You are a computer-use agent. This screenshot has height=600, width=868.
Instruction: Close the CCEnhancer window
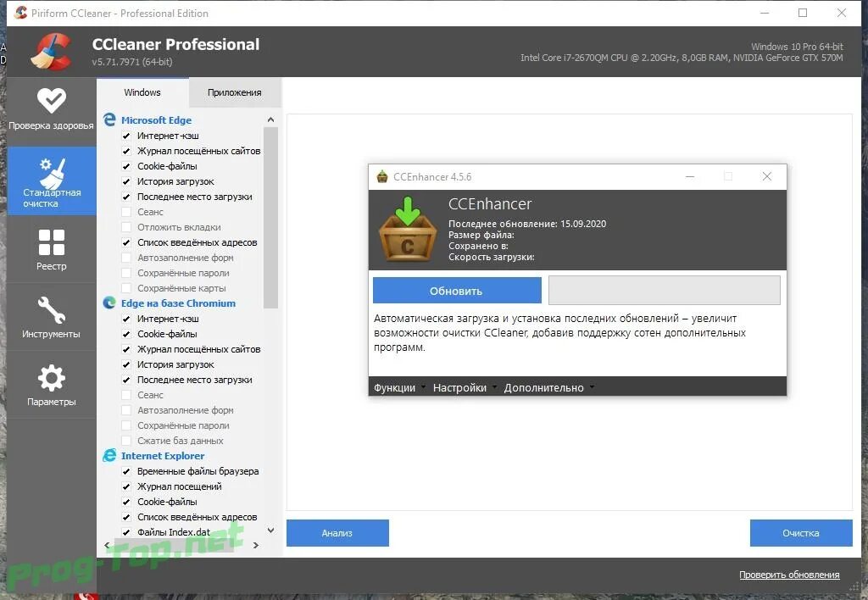pos(766,176)
